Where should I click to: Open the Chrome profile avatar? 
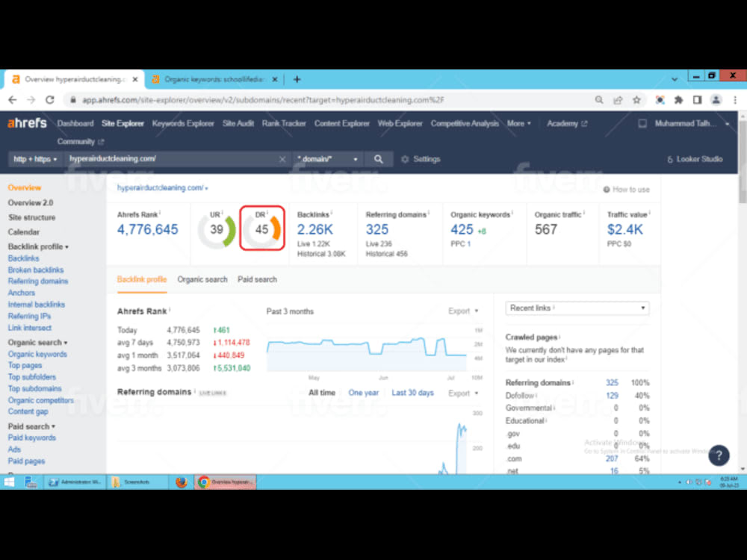pyautogui.click(x=716, y=100)
